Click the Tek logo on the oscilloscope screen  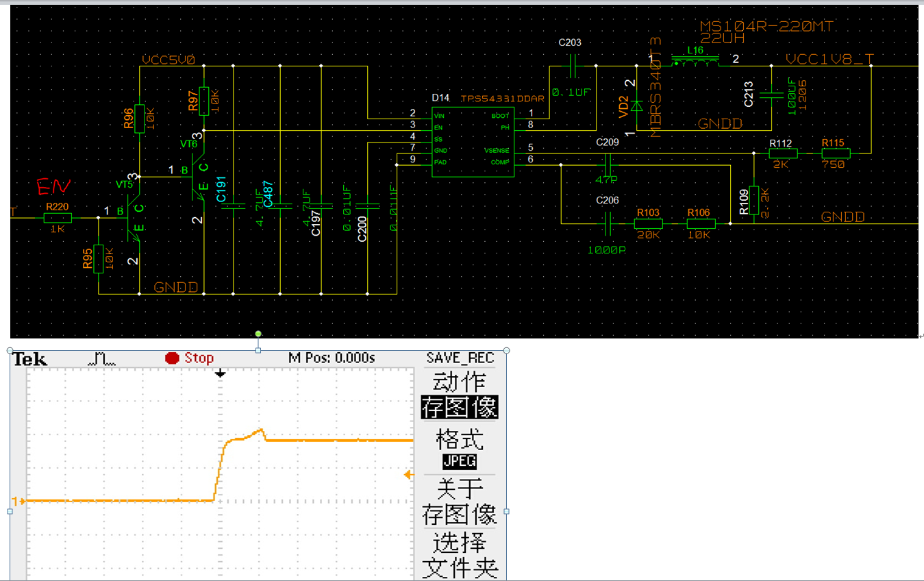(x=31, y=358)
